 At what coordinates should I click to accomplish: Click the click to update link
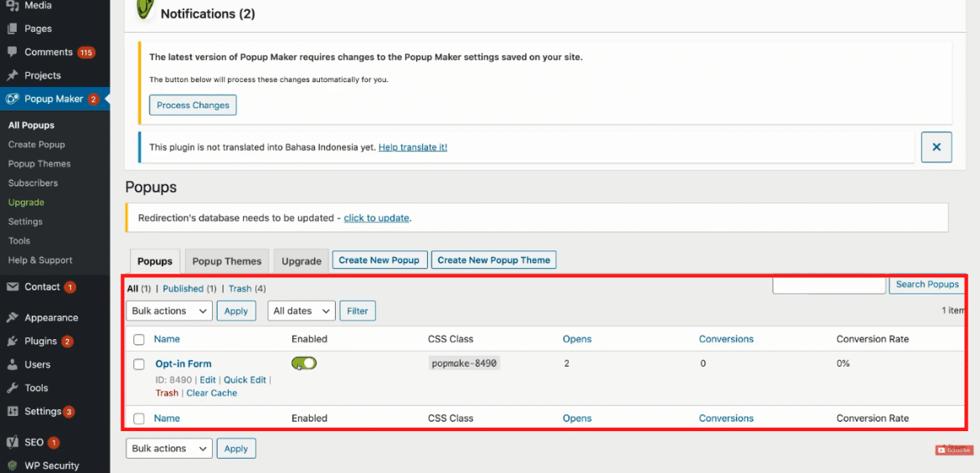tap(376, 218)
